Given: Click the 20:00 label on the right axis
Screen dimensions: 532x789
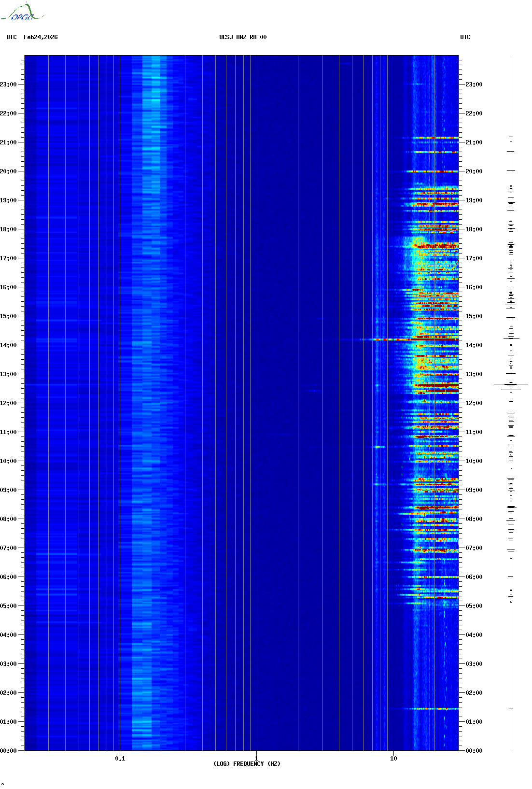Looking at the screenshot, I should coord(474,171).
